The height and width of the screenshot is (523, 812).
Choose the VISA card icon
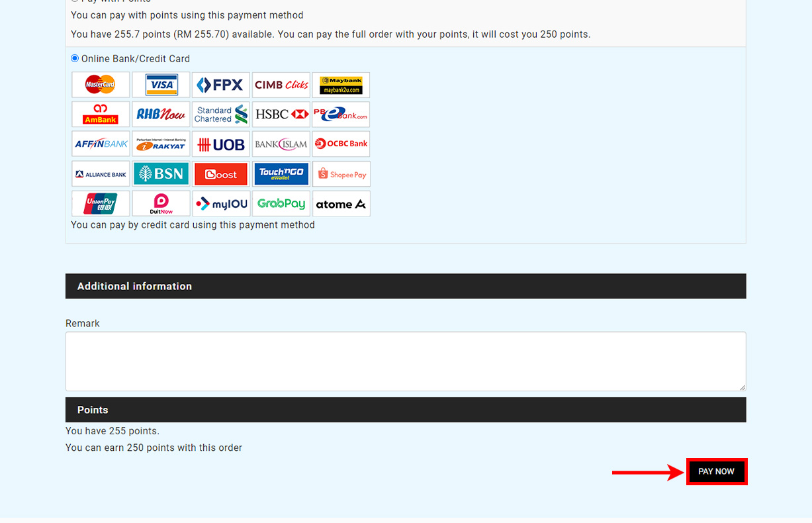click(x=161, y=85)
